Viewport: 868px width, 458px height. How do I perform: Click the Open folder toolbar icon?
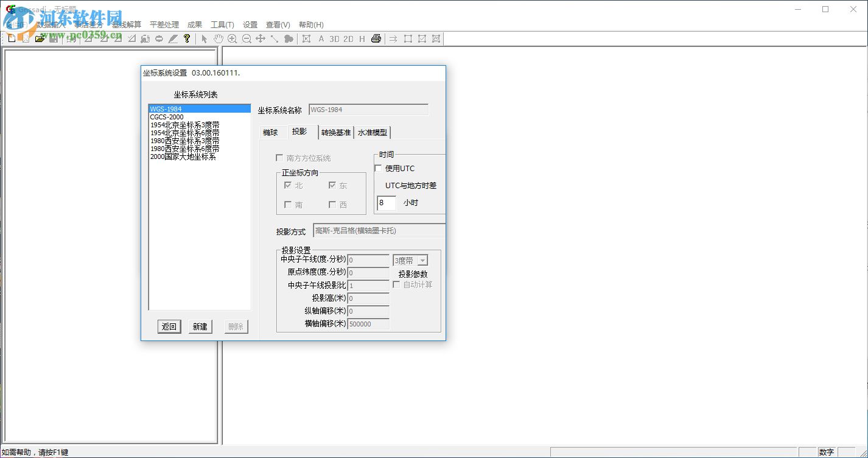[x=40, y=38]
